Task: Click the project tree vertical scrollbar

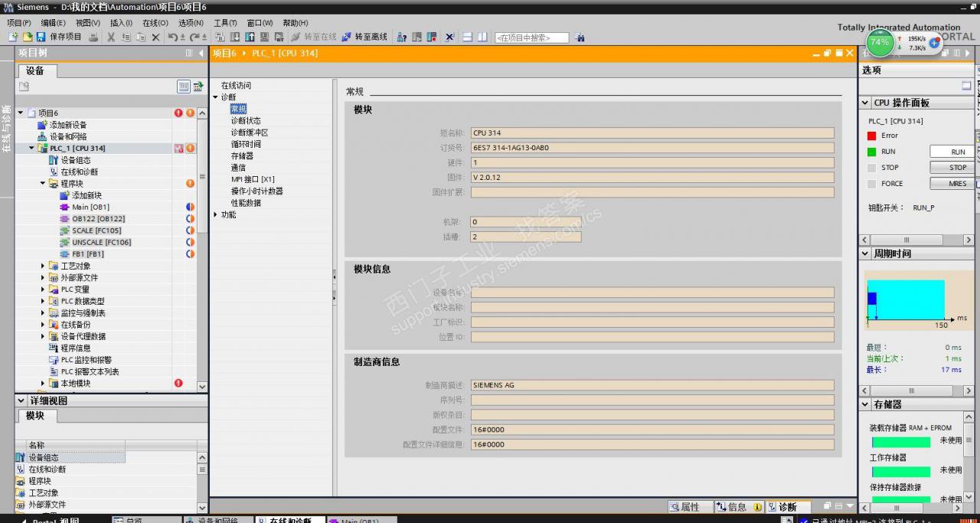Action: 202,249
